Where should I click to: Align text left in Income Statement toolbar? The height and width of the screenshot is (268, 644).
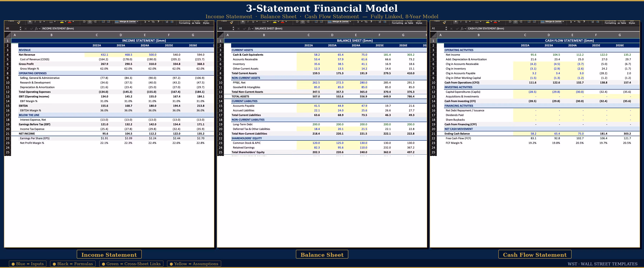click(84, 22)
